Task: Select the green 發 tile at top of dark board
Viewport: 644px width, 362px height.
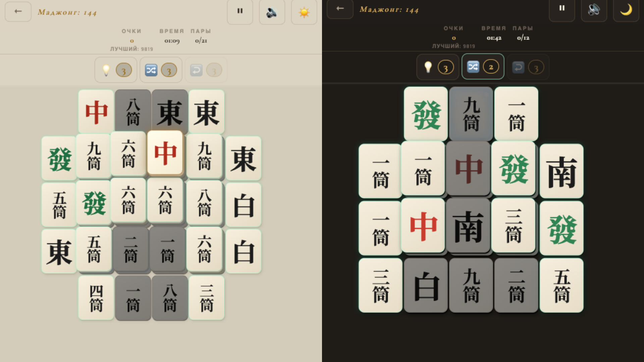Action: 426,114
